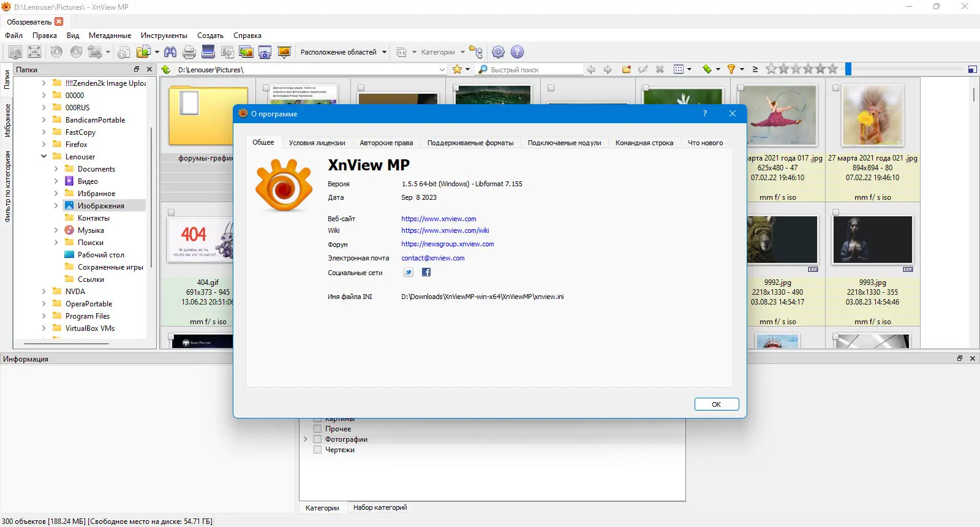Check the squirrel photo 021.jpg checkbox
This screenshot has height=527, width=980.
pyautogui.click(x=835, y=88)
